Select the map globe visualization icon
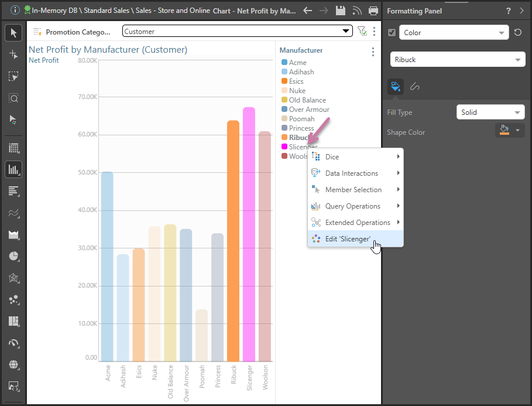Viewport: 532px width, 406px height. [x=13, y=364]
